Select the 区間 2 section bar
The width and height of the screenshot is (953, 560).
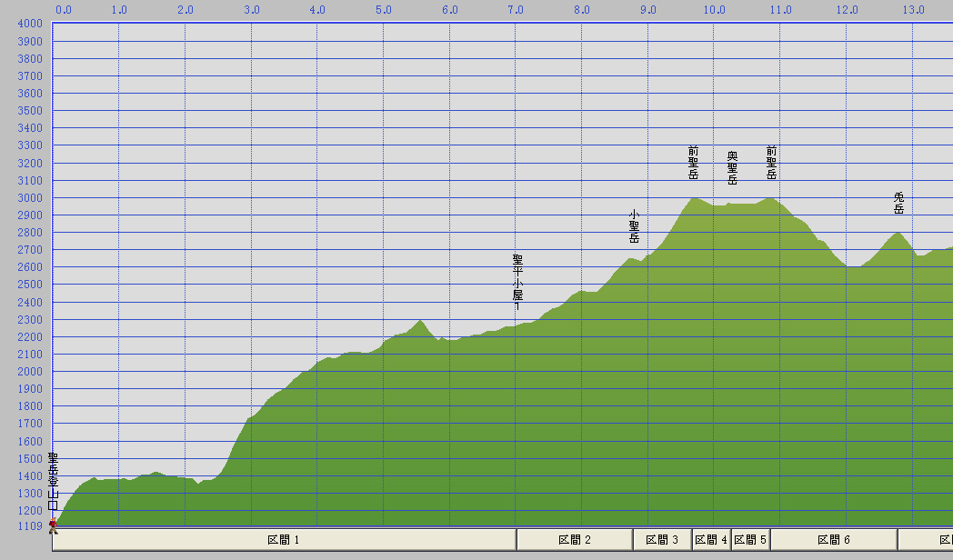coord(575,540)
